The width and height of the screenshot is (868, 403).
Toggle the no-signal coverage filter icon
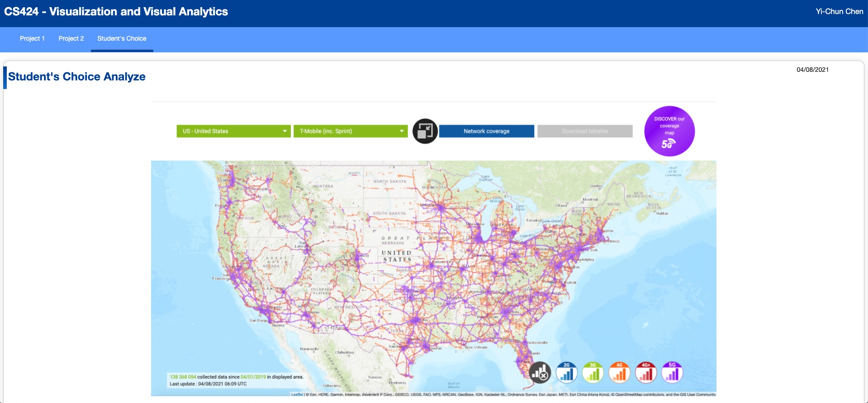[540, 373]
